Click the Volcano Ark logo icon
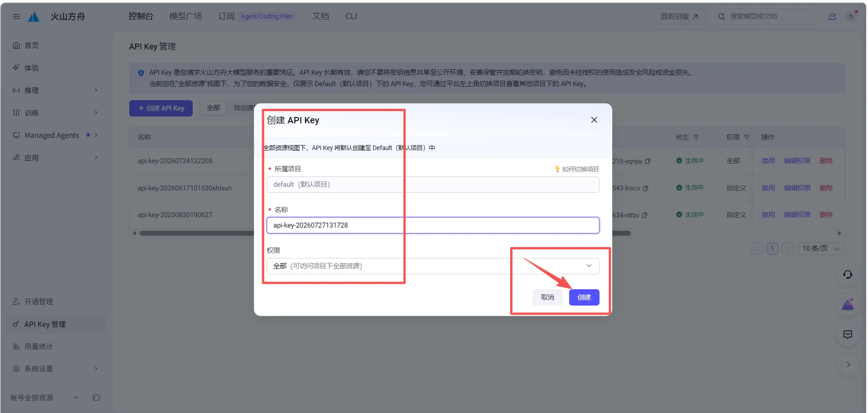The height and width of the screenshot is (413, 868). pyautogui.click(x=34, y=17)
